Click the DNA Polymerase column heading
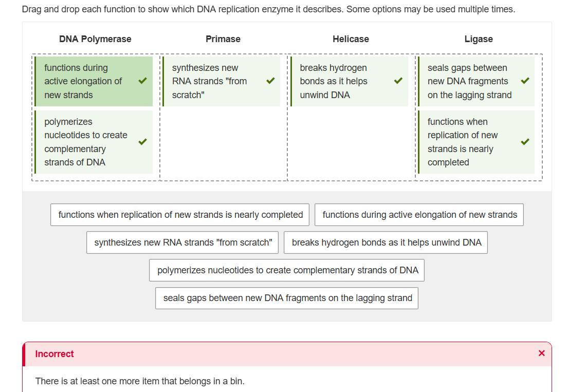 click(x=95, y=39)
